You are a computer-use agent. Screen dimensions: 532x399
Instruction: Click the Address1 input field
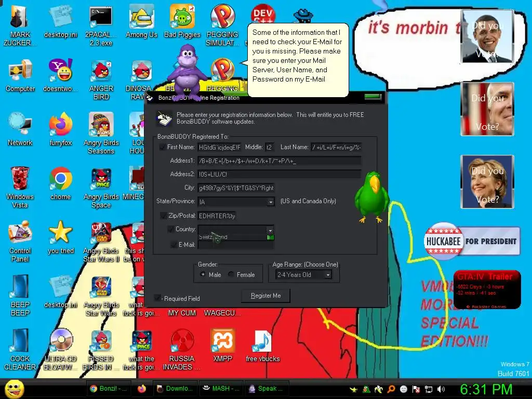coord(280,161)
